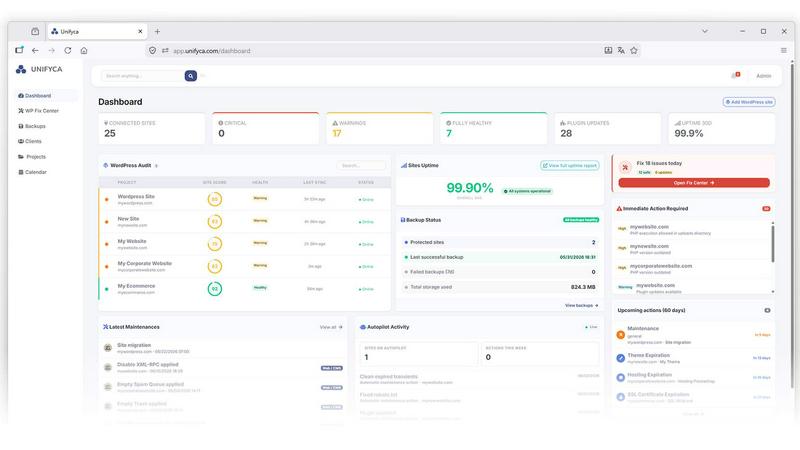Open Calendar in the sidebar
The width and height of the screenshot is (800, 450).
pos(32,172)
